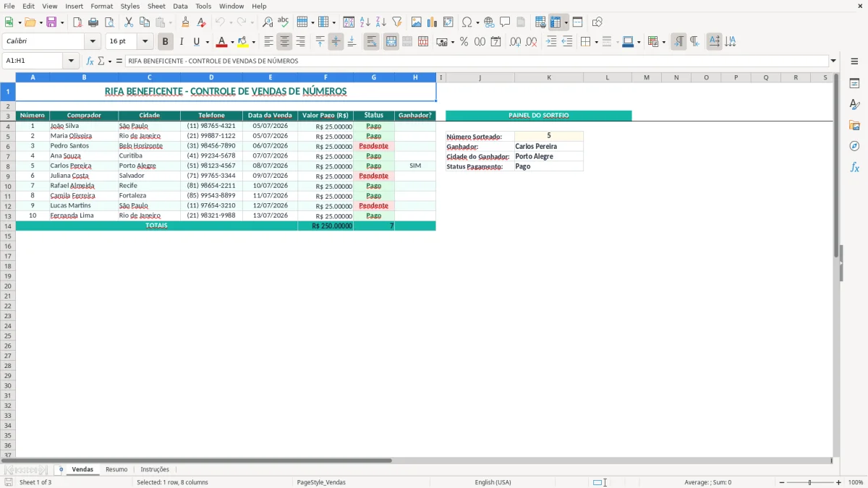Screen dimensions: 868x488
Task: Cut the selection with scissors icon
Action: (x=129, y=22)
